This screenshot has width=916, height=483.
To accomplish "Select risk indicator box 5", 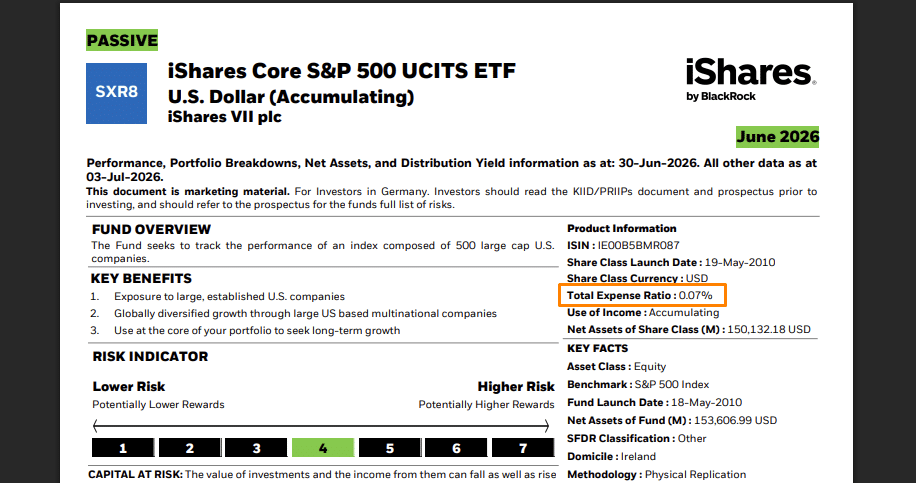I will click(x=390, y=448).
